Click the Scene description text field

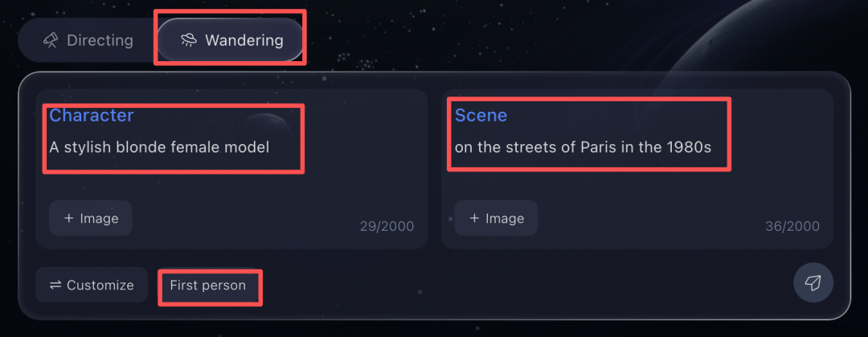click(583, 147)
